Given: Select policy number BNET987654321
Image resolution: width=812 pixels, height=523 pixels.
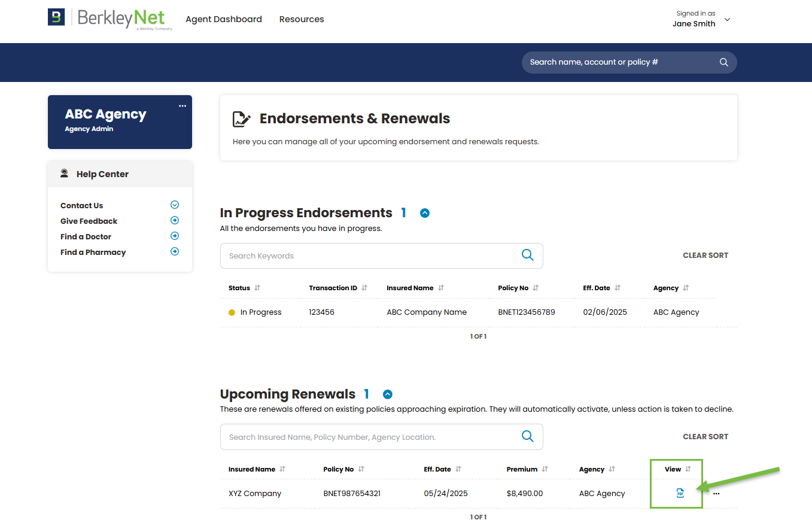Looking at the screenshot, I should pos(352,494).
